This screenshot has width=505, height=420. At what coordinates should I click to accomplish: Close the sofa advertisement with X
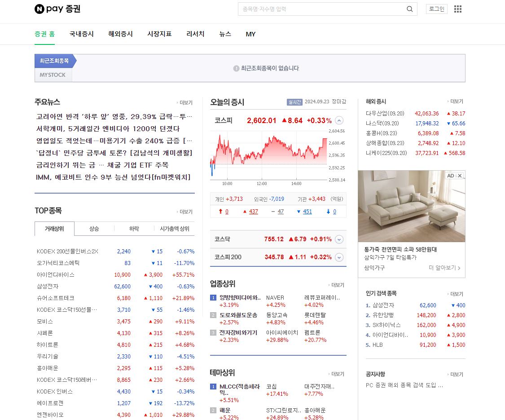click(x=460, y=176)
